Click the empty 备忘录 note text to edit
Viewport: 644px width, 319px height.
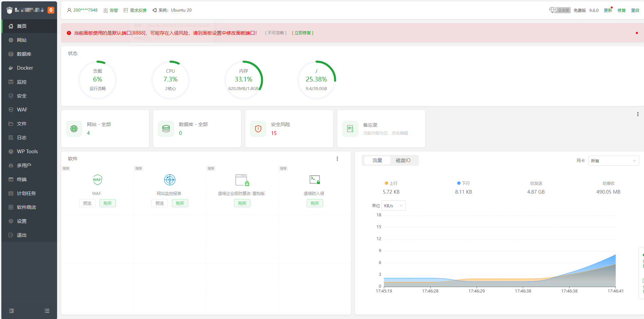pyautogui.click(x=385, y=133)
